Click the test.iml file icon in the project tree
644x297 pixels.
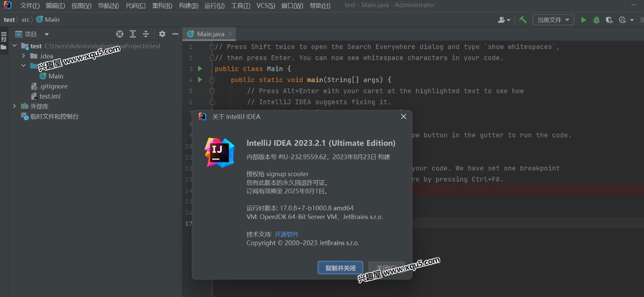34,96
